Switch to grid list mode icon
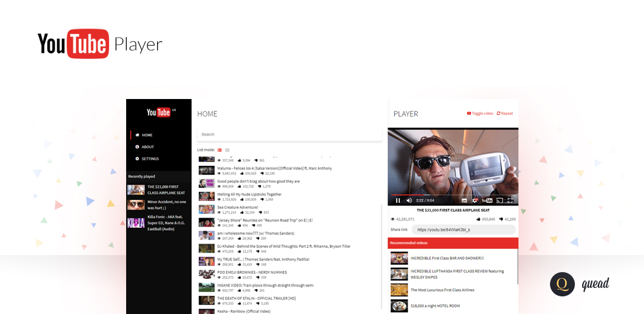Screen dimensions: 644x314 point(227,150)
